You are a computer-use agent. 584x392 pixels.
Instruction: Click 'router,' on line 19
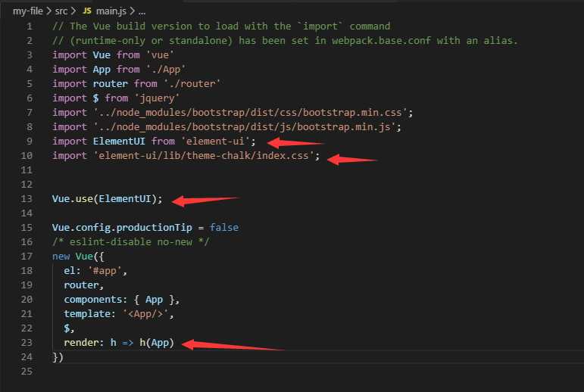[84, 285]
